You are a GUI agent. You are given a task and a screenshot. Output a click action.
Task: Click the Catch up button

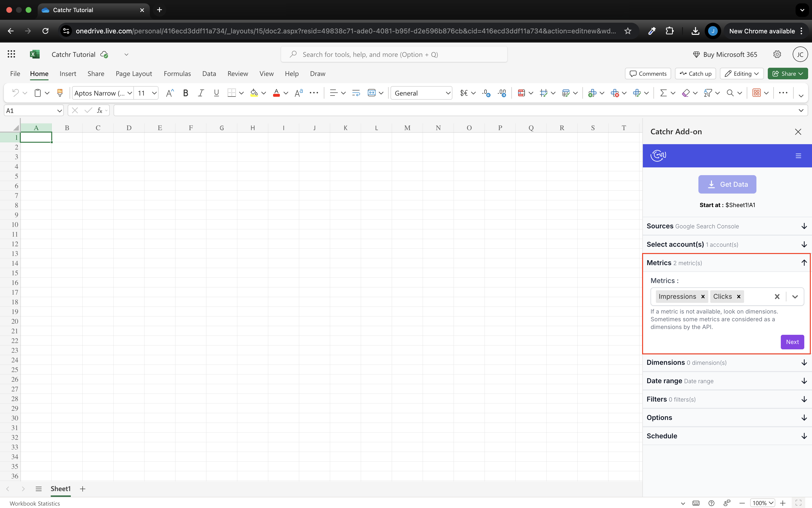coord(695,74)
